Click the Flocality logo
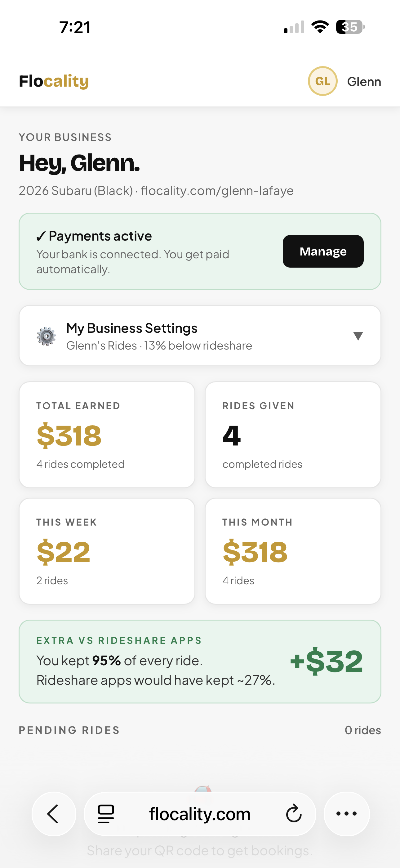 point(54,81)
